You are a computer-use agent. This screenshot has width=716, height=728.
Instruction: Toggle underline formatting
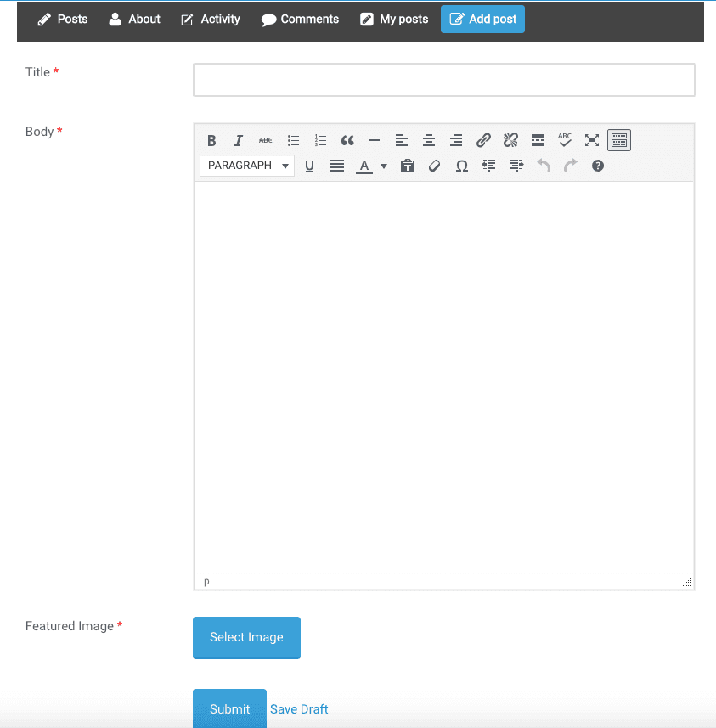click(309, 166)
